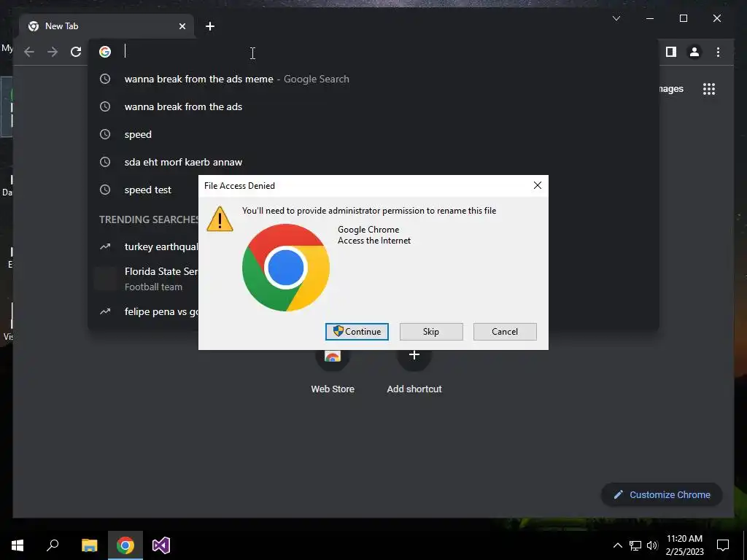Open the side panel icon in Chrome

(671, 52)
